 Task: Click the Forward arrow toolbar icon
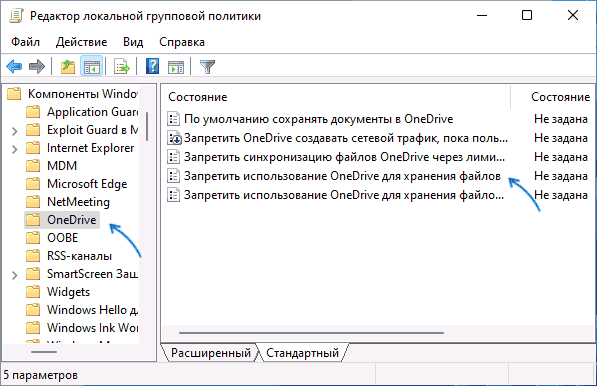click(x=37, y=67)
